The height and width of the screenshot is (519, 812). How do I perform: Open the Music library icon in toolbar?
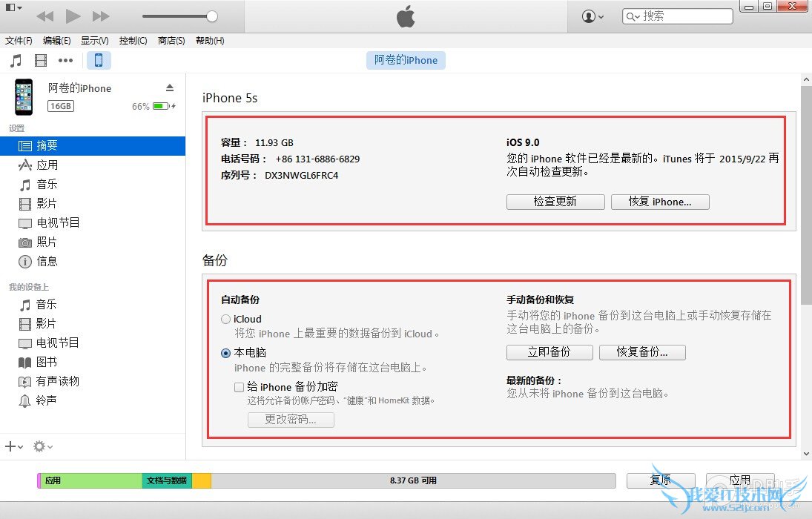(16, 61)
